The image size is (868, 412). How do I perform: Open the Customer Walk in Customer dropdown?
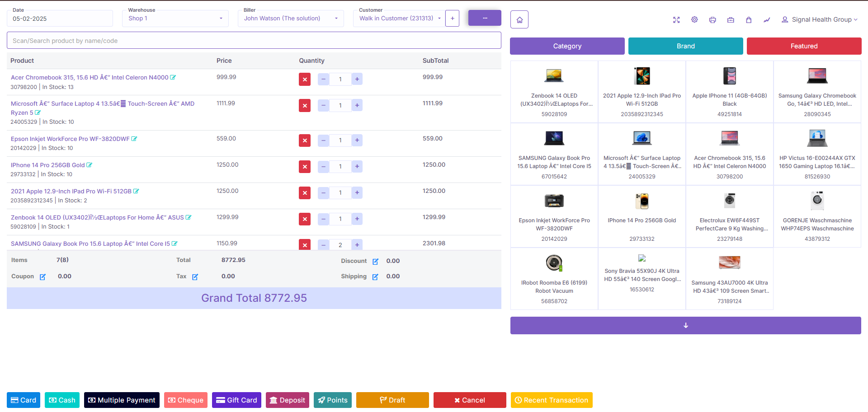coord(399,19)
